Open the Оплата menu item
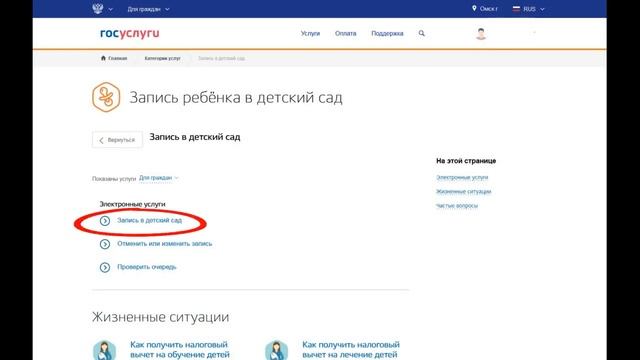 pyautogui.click(x=345, y=33)
